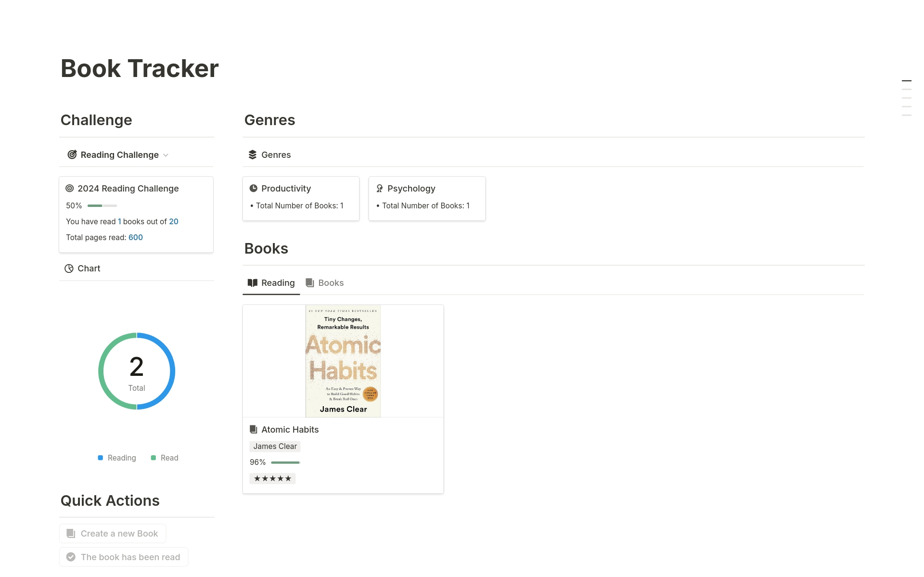This screenshot has width=924, height=577.
Task: Click the target icon beside Reading Challenge
Action: coord(71,154)
